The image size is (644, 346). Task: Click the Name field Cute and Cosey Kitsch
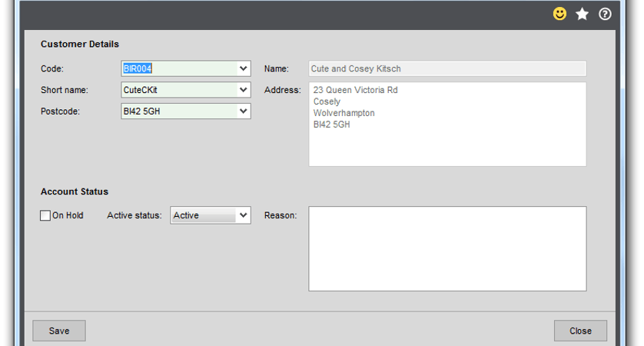tap(447, 68)
